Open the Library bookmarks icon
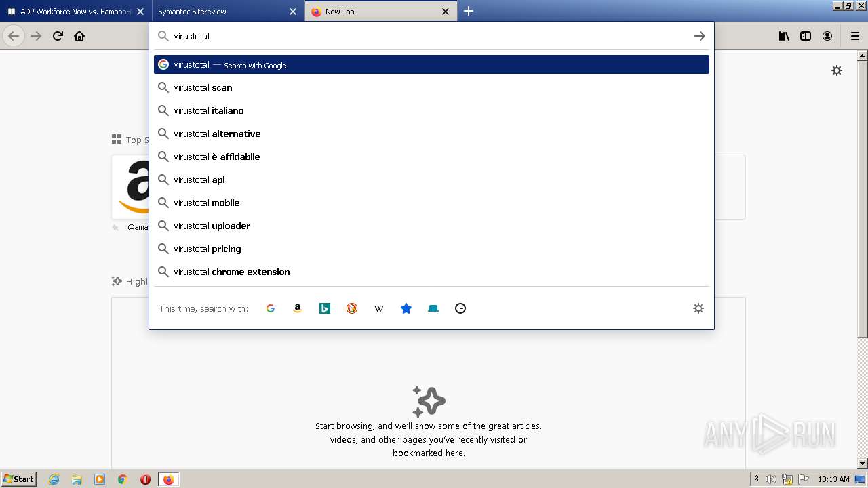 coord(784,36)
